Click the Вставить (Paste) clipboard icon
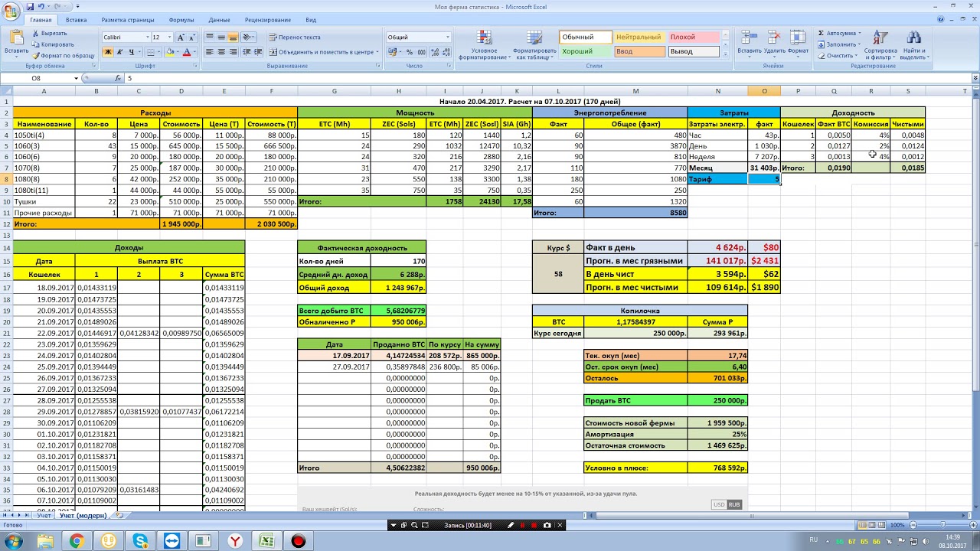The width and height of the screenshot is (980, 551). 16,38
